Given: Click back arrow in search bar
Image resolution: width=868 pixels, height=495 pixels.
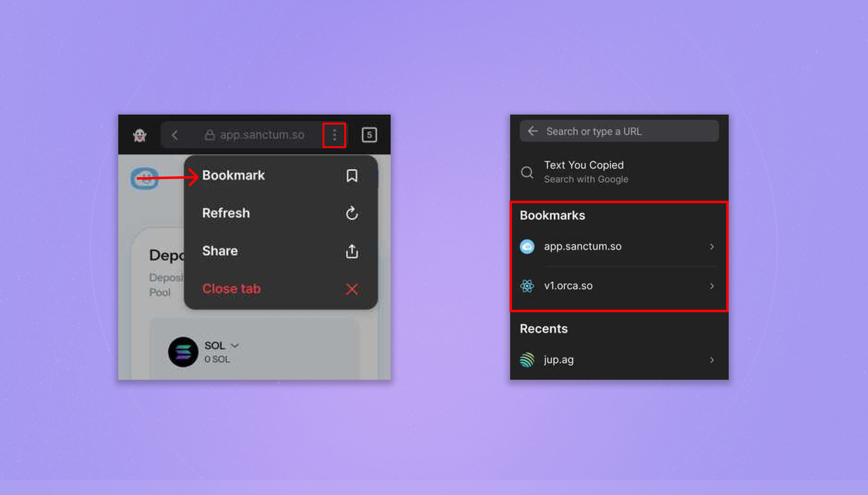Looking at the screenshot, I should tap(533, 131).
